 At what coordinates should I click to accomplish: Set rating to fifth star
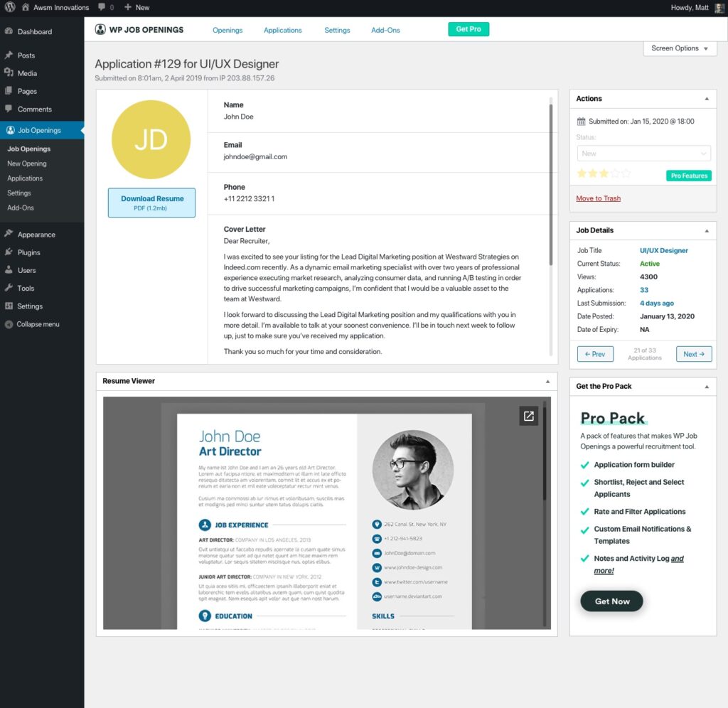tap(626, 173)
